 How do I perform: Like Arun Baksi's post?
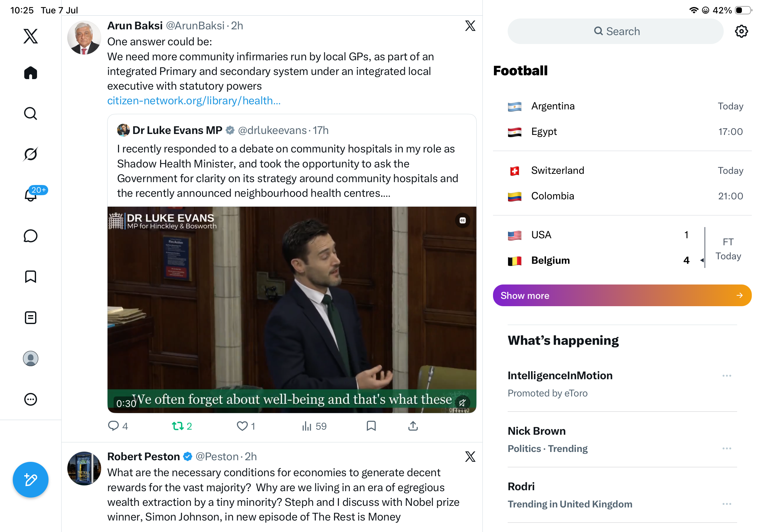tap(246, 426)
